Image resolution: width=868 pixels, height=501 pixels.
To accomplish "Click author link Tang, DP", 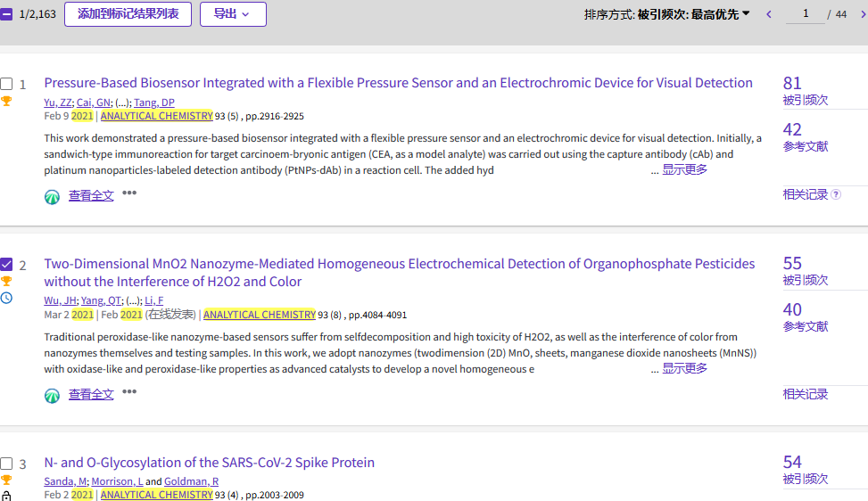I will (154, 103).
